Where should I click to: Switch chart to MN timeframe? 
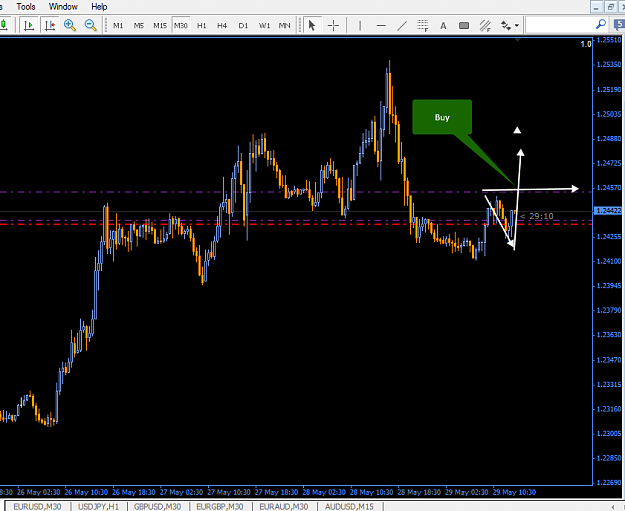(x=284, y=26)
